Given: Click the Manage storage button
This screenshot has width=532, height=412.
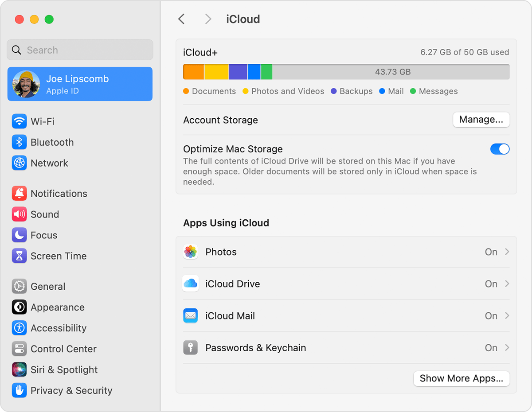Looking at the screenshot, I should pyautogui.click(x=481, y=120).
